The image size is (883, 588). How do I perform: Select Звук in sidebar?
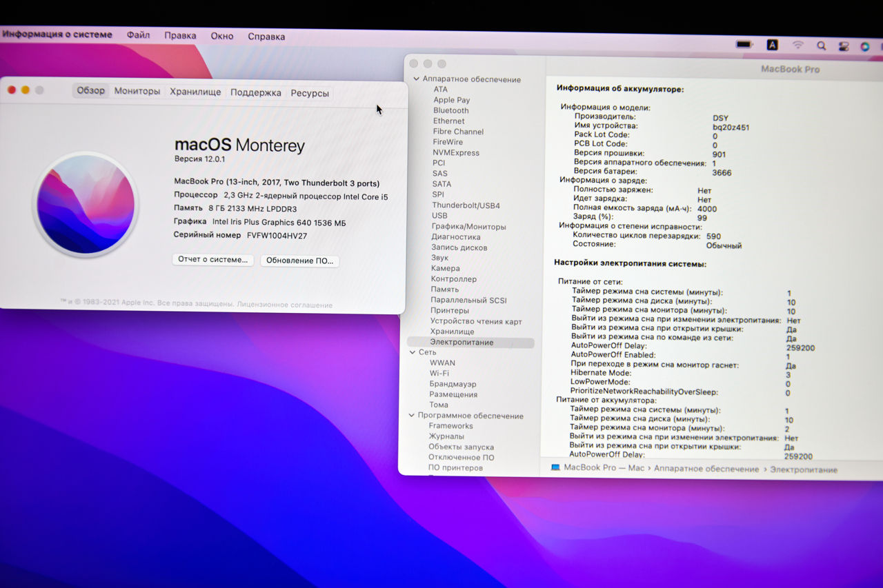(440, 258)
